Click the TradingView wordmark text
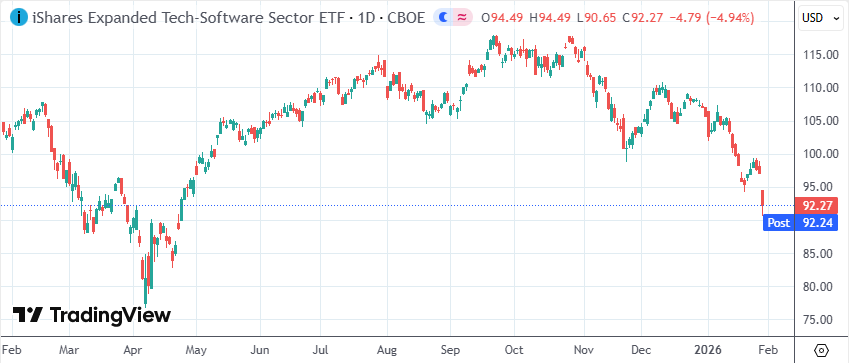This screenshot has width=849, height=363. point(110,315)
